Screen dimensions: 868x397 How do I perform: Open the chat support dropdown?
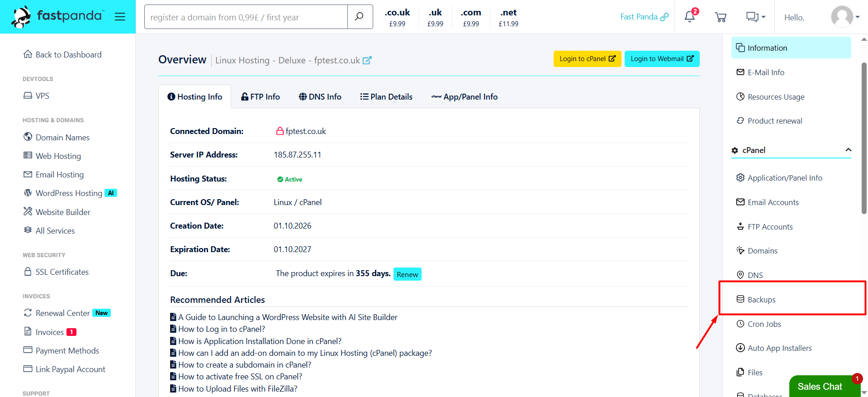(755, 17)
